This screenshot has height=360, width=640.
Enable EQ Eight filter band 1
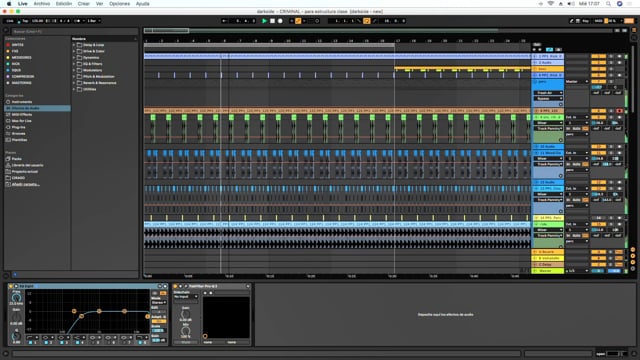[30, 342]
